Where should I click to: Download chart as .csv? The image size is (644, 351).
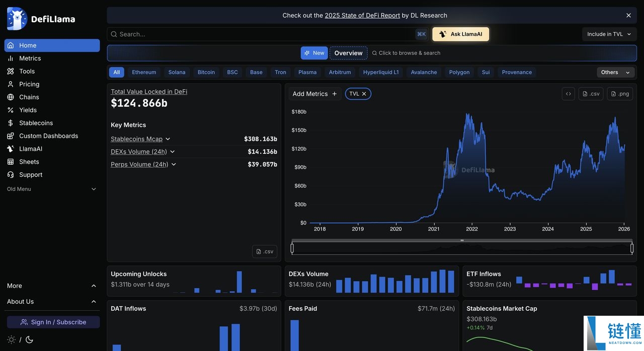(x=591, y=94)
